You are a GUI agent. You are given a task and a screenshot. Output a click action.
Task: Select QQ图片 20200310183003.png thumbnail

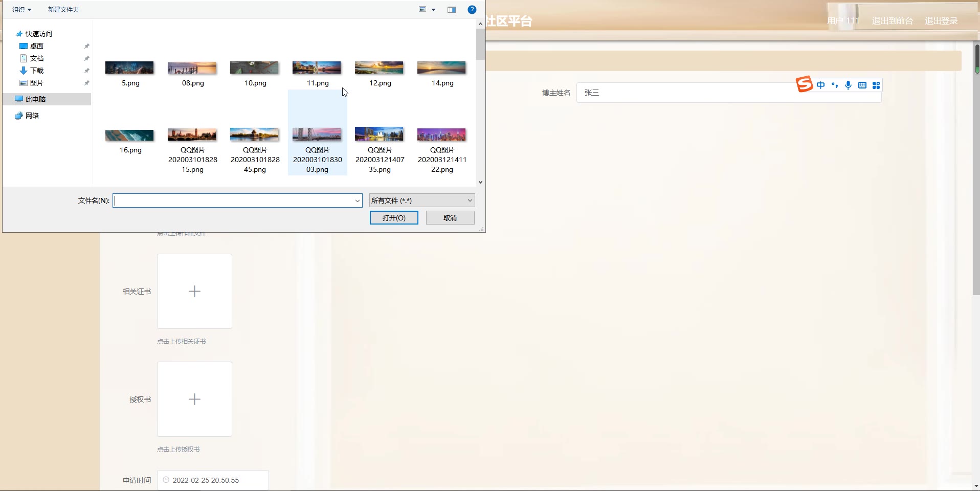coord(317,135)
